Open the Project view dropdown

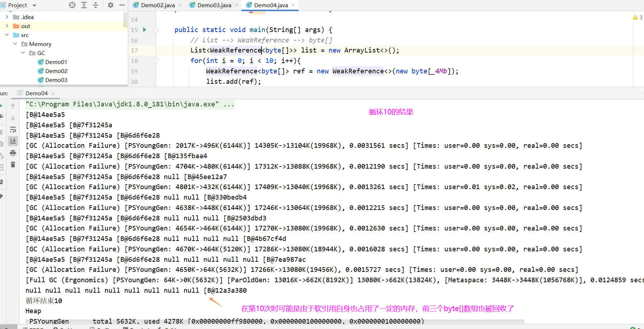pyautogui.click(x=34, y=5)
